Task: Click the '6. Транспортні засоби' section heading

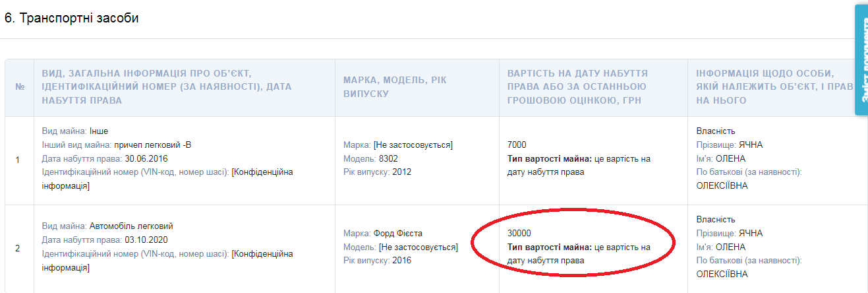Action: pos(72,18)
